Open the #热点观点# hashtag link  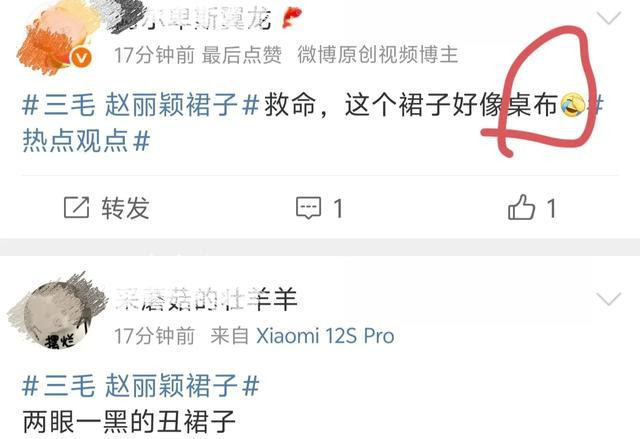(86, 140)
